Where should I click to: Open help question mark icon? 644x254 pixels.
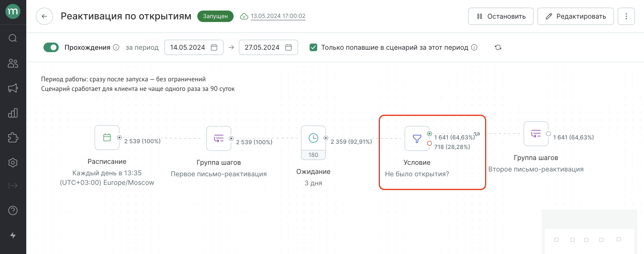pos(13,210)
